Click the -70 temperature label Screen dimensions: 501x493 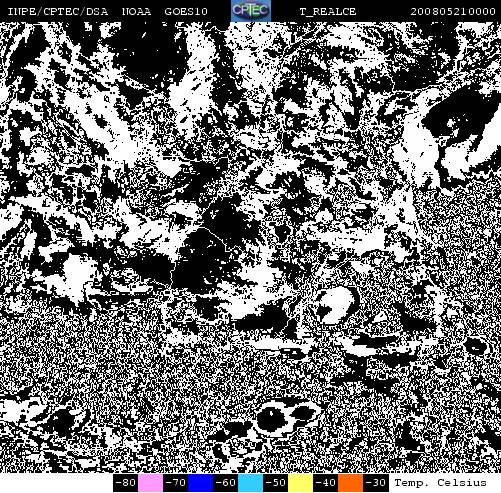176,482
